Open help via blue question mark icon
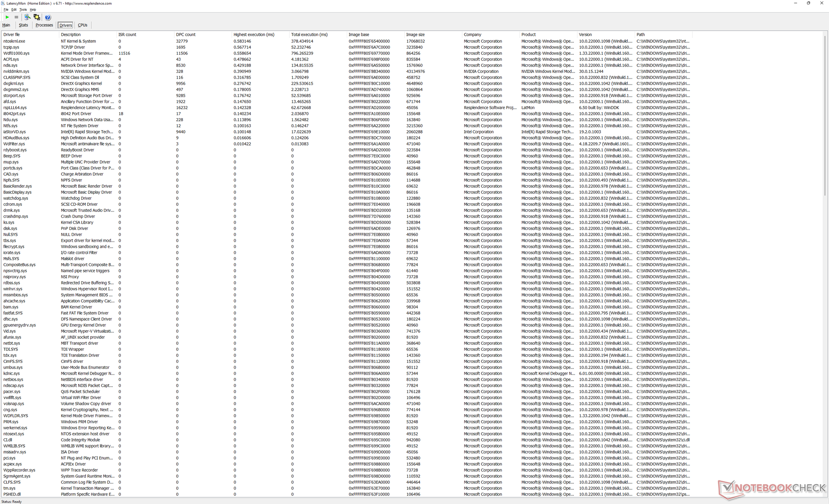The height and width of the screenshot is (504, 829). coord(48,17)
